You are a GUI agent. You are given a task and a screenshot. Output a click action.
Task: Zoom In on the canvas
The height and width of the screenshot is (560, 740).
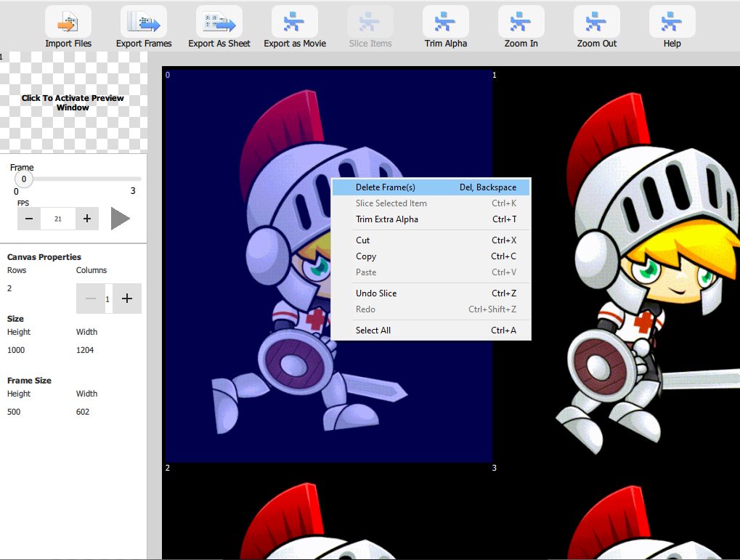coord(521,23)
